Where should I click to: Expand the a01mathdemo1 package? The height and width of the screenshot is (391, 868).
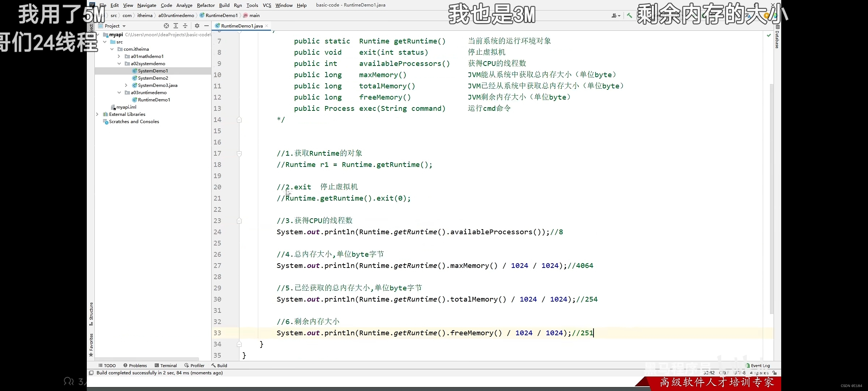pos(118,56)
